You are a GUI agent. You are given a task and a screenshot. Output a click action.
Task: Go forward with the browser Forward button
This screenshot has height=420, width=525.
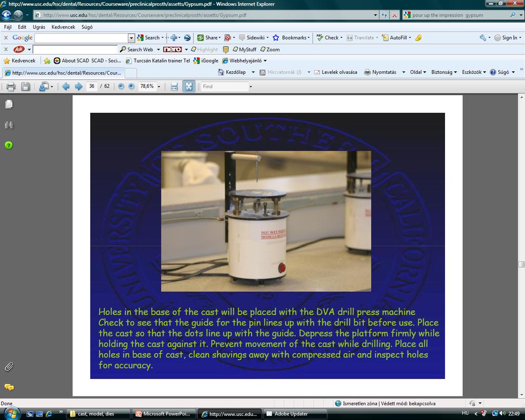(x=18, y=15)
